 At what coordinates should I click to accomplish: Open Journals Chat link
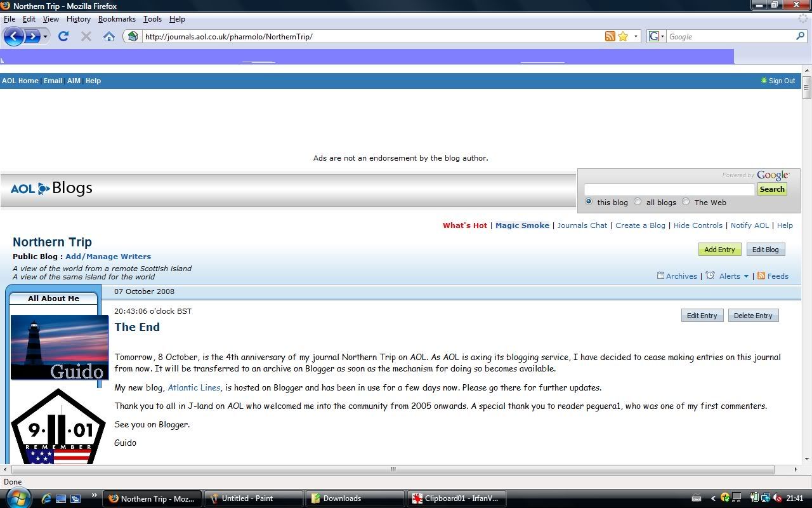point(582,225)
